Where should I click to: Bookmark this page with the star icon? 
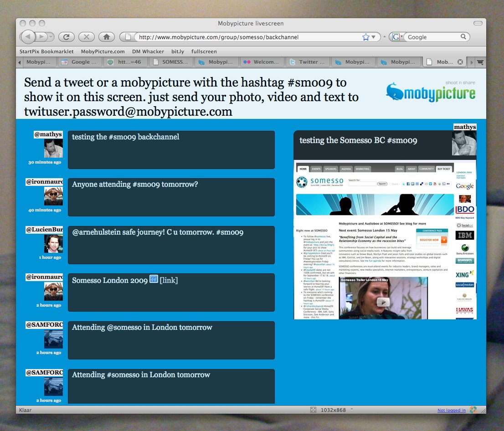[365, 37]
